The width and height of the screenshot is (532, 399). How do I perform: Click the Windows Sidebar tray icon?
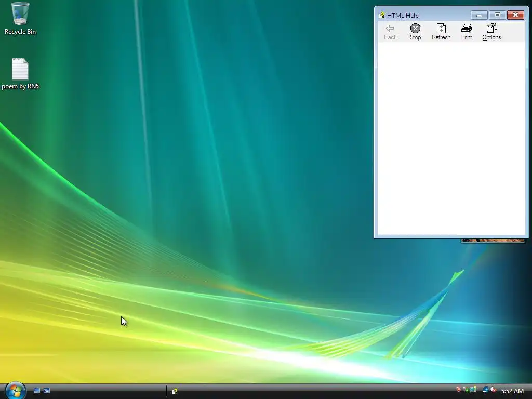(473, 390)
